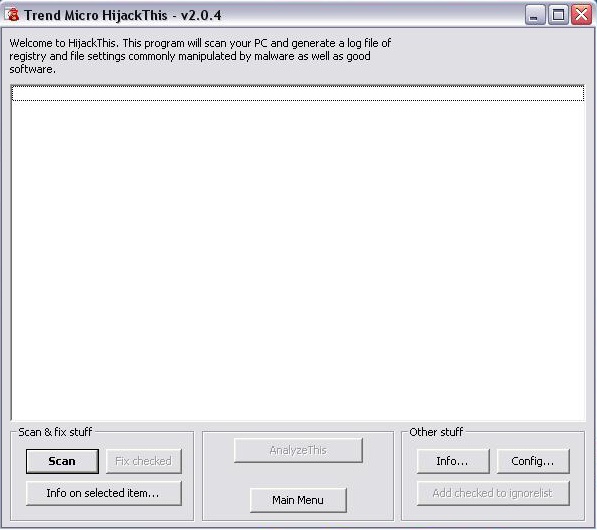Minimize the HijackThis window
Image resolution: width=597 pixels, height=530 pixels.
coord(535,15)
